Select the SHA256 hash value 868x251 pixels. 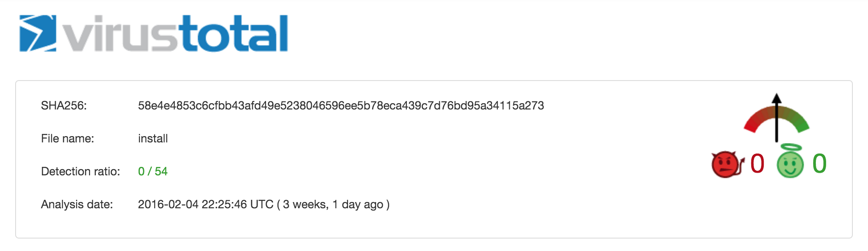coord(341,105)
